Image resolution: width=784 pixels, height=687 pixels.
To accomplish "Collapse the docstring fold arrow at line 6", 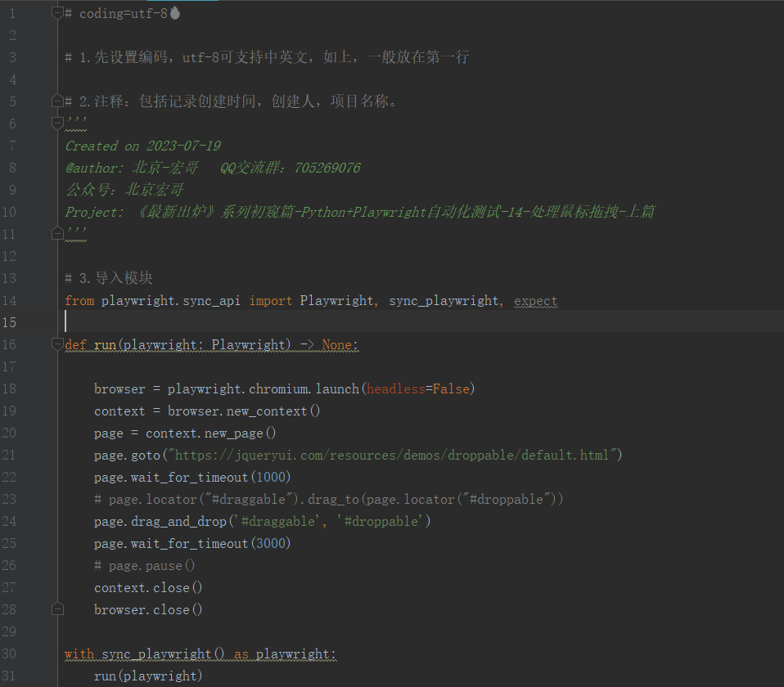I will 57,123.
